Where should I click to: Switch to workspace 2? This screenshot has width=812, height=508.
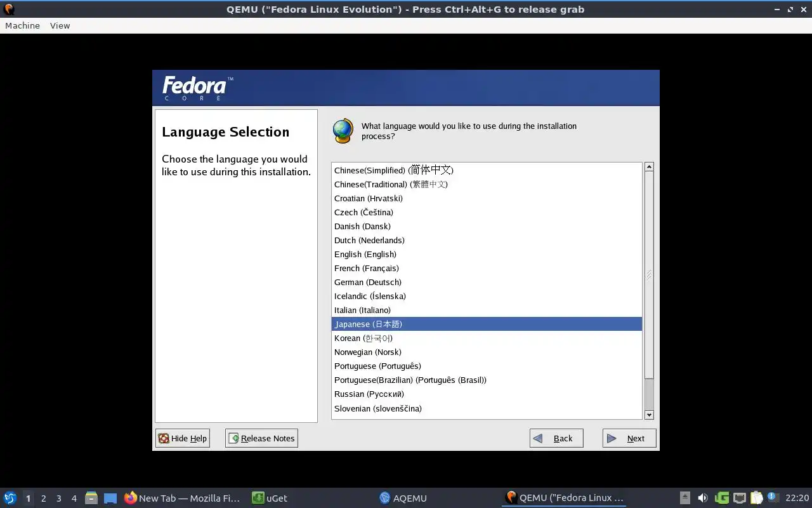[43, 498]
